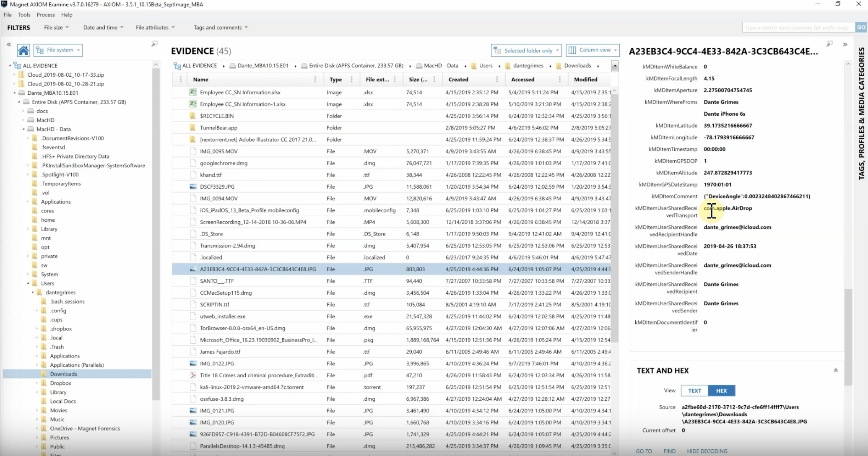Collapse the TEXT AND HEX section
Screen dimensions: 868x456
[835, 370]
